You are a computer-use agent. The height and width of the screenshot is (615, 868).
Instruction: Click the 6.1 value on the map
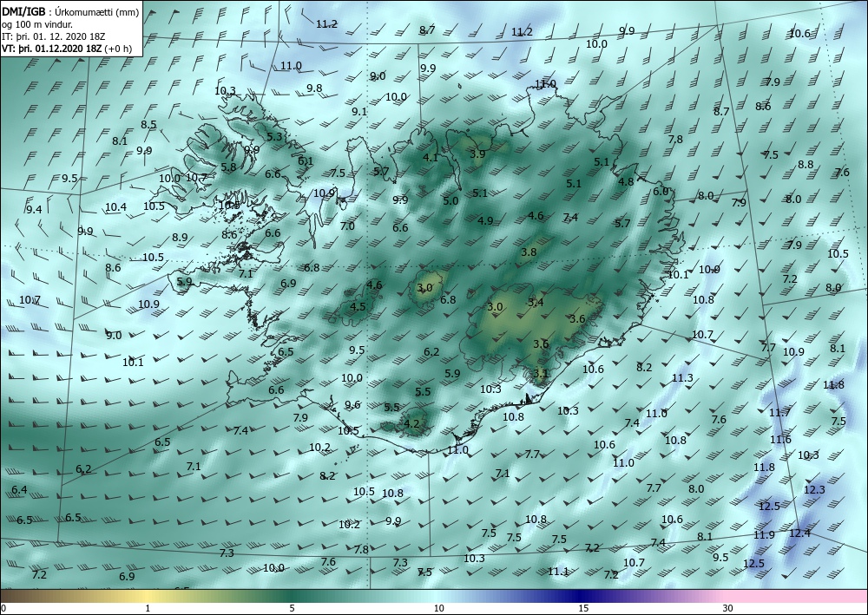coord(306,161)
